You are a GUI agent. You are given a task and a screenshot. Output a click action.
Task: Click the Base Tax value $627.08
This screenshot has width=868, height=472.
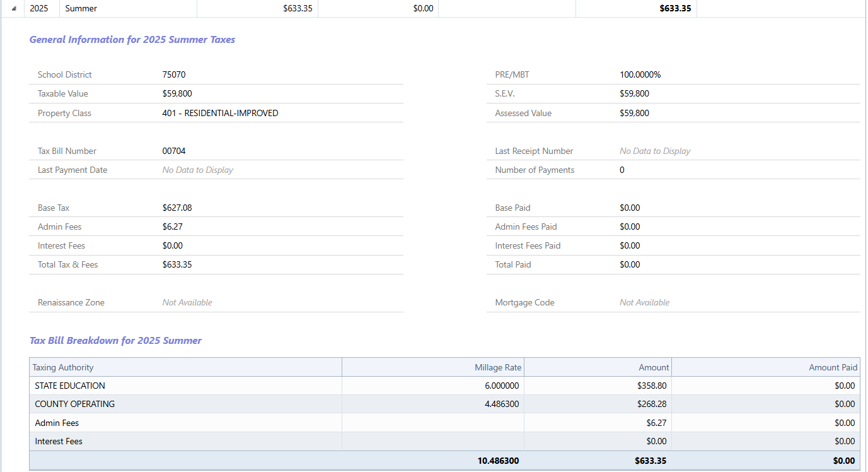177,208
